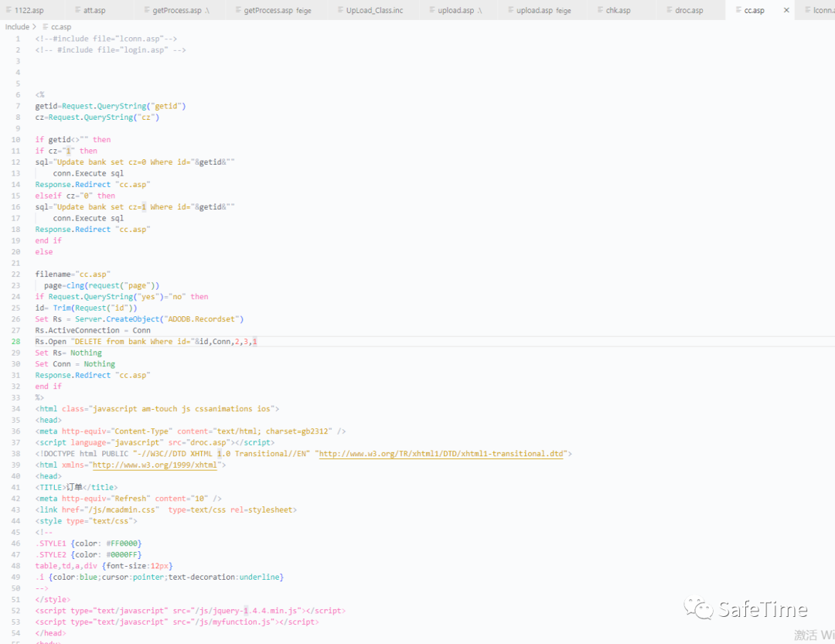Click the ADODB.Recordset CreateObject line
This screenshot has height=644, width=835.
[x=139, y=319]
